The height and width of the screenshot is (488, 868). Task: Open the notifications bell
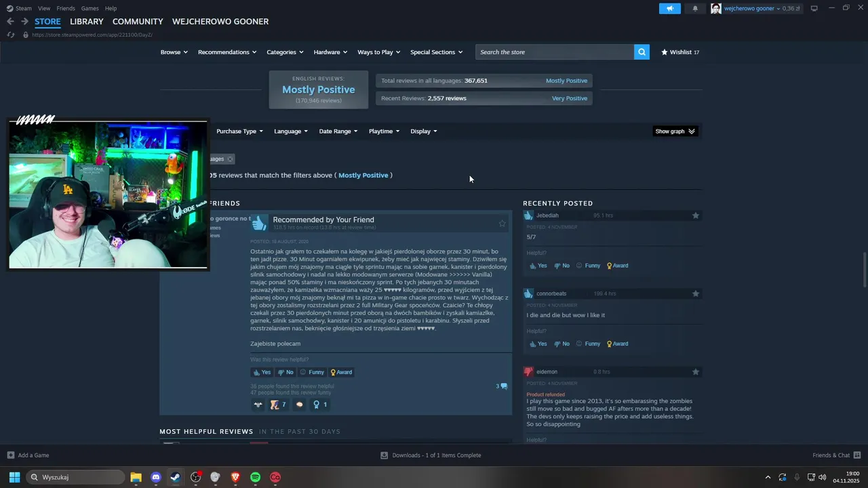[x=695, y=8]
